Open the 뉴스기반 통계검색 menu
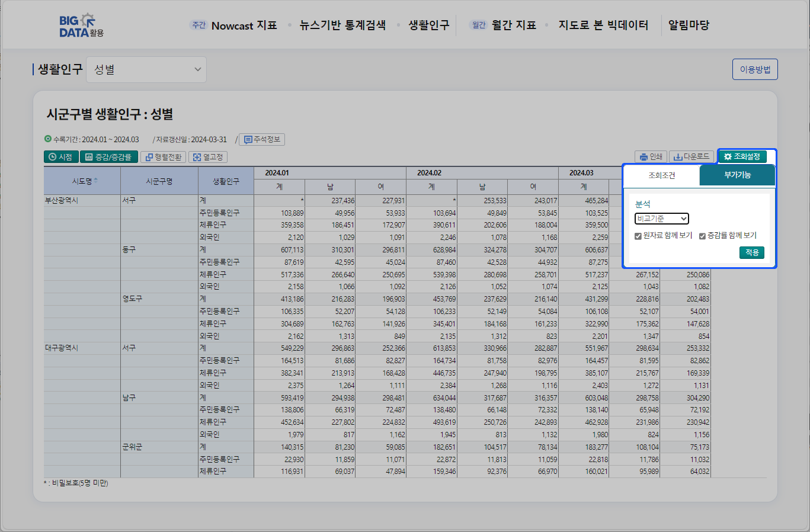This screenshot has width=810, height=532. (342, 25)
